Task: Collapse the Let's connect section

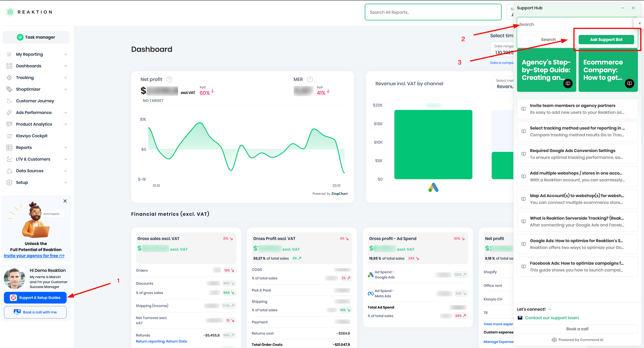Action: [550, 309]
